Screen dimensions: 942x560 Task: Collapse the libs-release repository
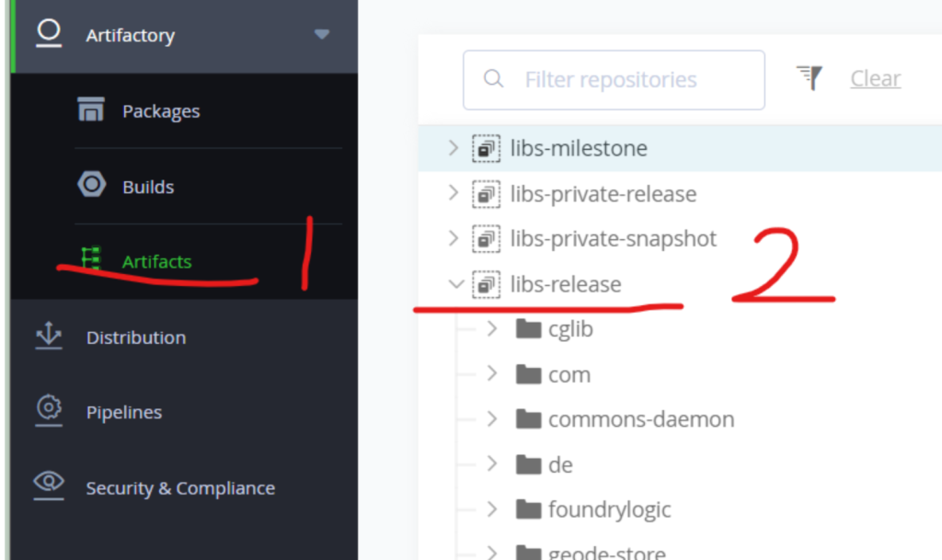point(456,284)
